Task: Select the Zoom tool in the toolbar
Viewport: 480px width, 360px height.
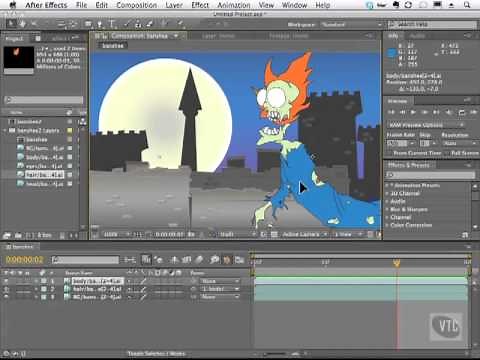Action: [x=34, y=24]
